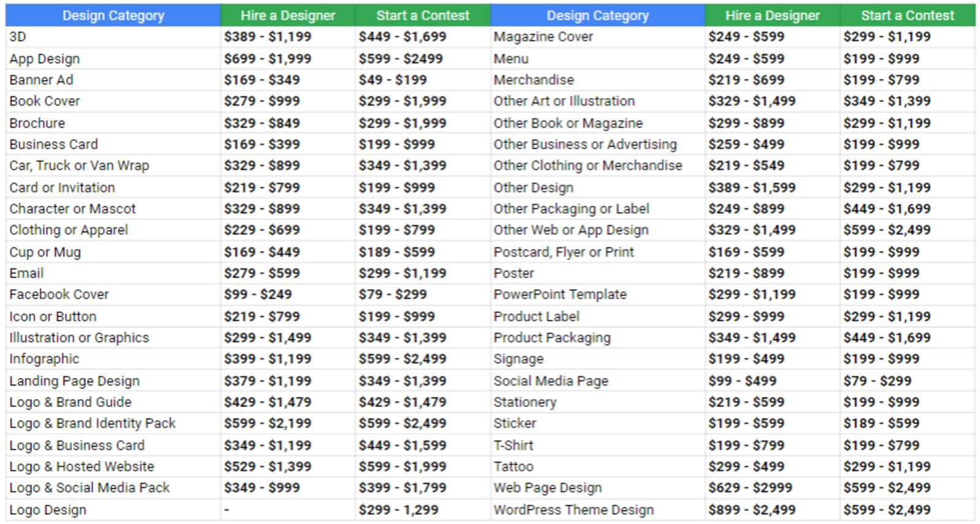980x524 pixels.
Task: Click the 'T-Shirt' category cell
Action: (597, 445)
